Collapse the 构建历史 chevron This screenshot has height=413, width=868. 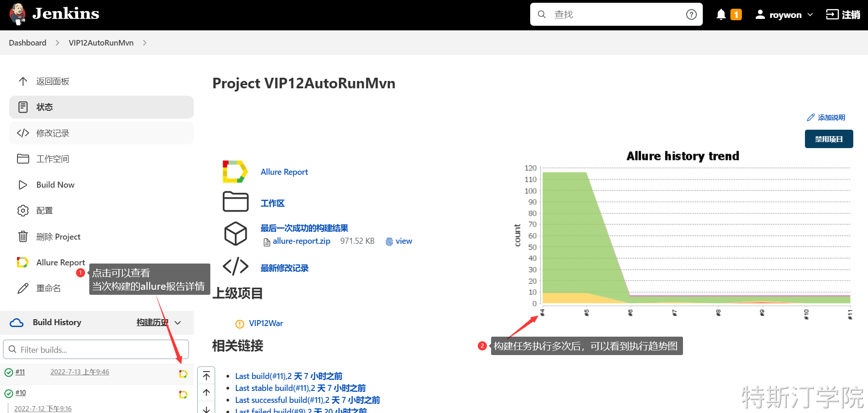pos(178,323)
